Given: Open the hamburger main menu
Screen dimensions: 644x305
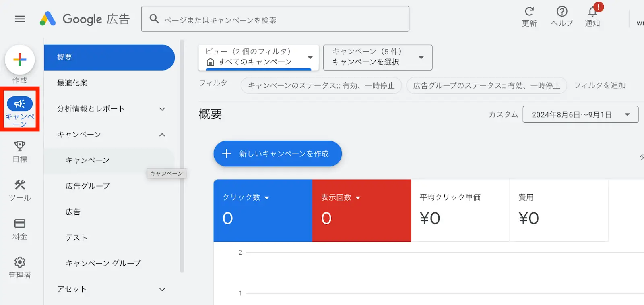Looking at the screenshot, I should 20,19.
